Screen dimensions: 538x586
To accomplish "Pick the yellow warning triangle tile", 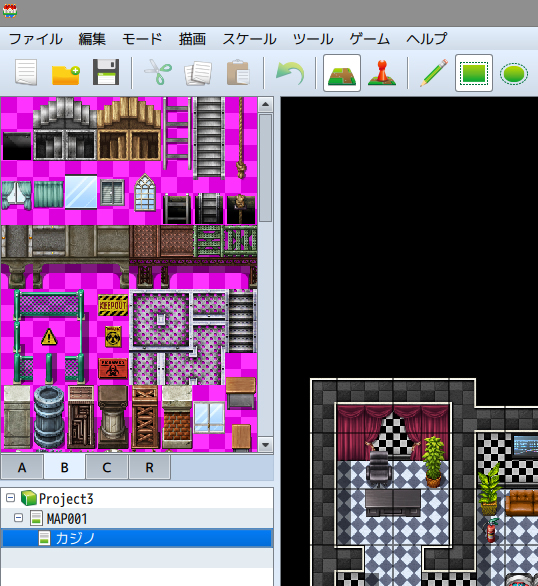I will click(x=49, y=337).
